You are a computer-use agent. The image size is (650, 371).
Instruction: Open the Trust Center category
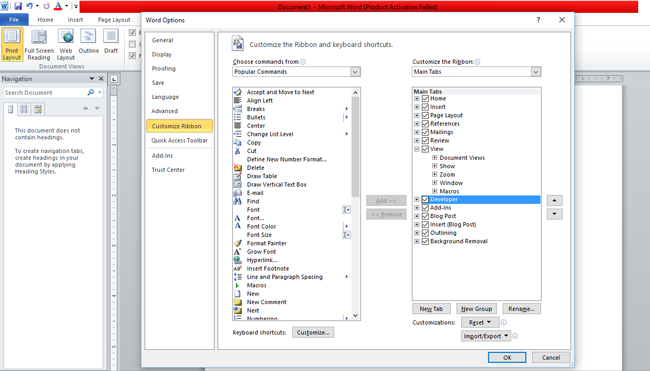point(168,170)
